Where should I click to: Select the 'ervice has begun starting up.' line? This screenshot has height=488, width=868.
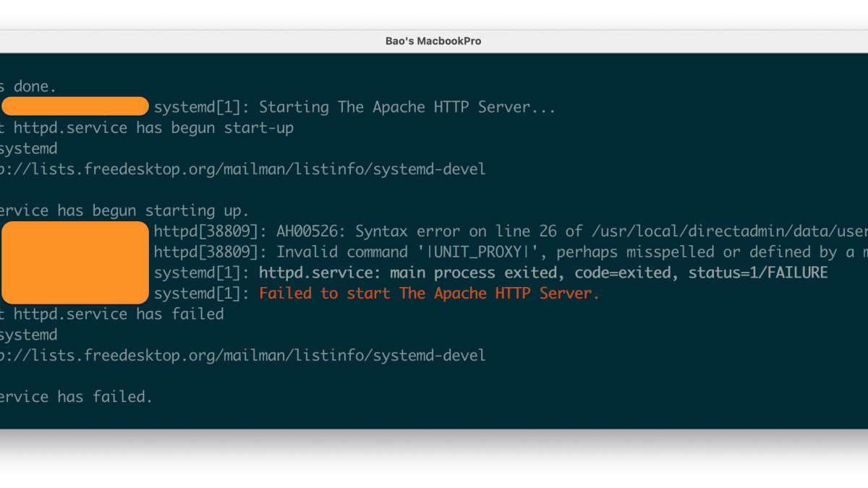pos(123,210)
